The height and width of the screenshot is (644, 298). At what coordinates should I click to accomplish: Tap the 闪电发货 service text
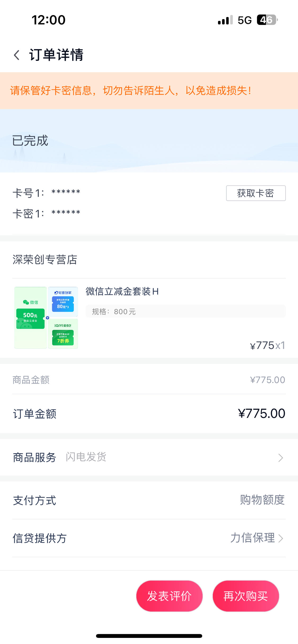point(86,457)
